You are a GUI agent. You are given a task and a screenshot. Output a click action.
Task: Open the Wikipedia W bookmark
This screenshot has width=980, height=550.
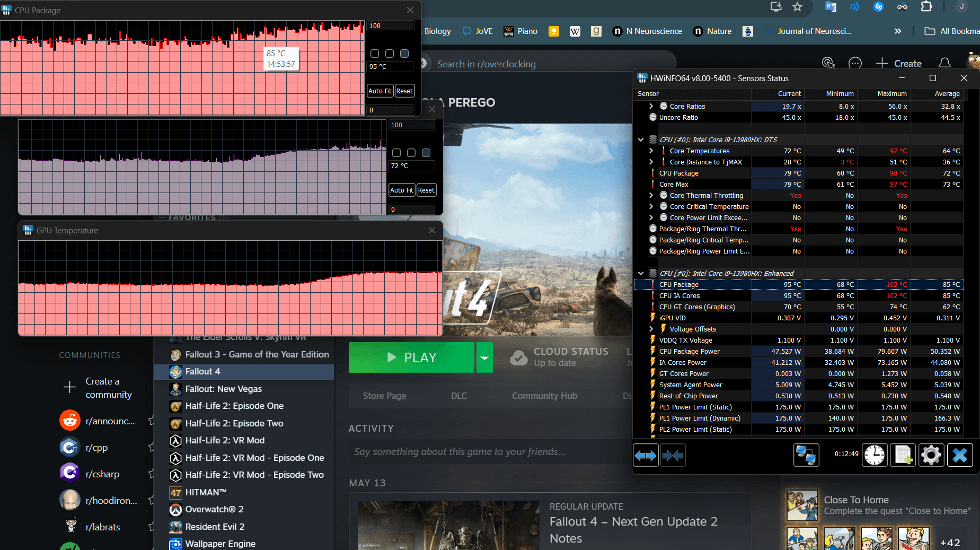575,31
